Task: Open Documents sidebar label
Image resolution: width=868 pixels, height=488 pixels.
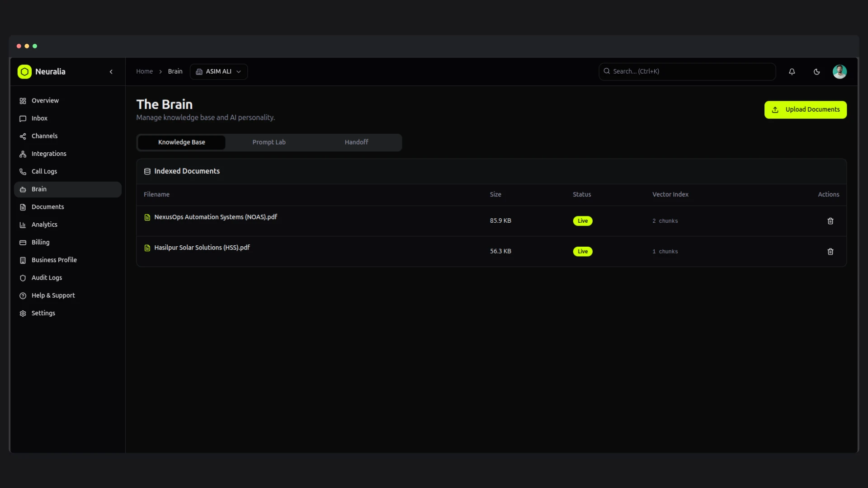Action: 48,207
